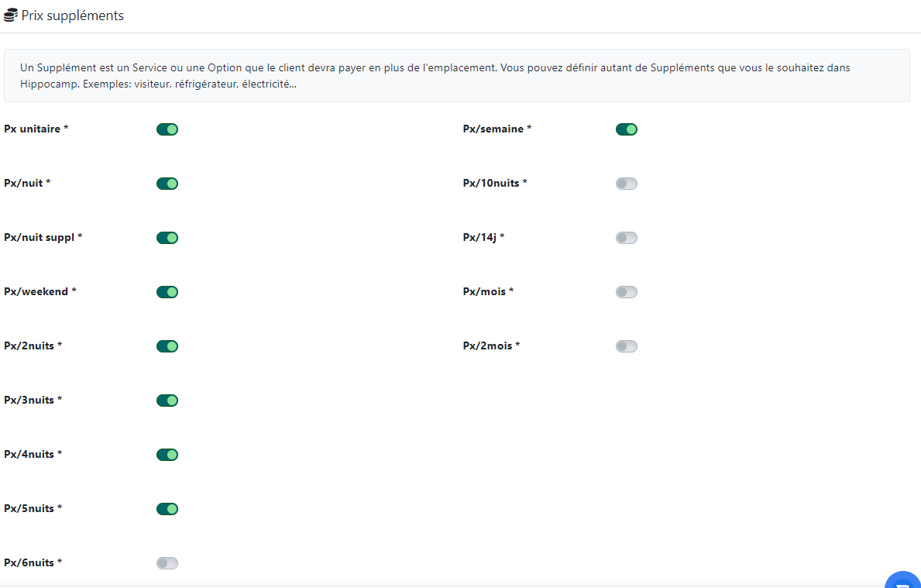Toggle off Px/2nuits pricing
This screenshot has height=588, width=921.
tap(167, 346)
